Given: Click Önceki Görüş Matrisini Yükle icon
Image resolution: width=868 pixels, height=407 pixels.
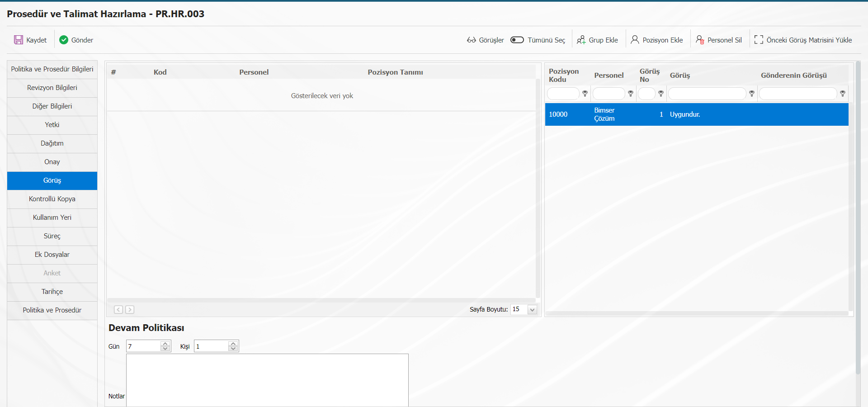Looking at the screenshot, I should pyautogui.click(x=759, y=40).
